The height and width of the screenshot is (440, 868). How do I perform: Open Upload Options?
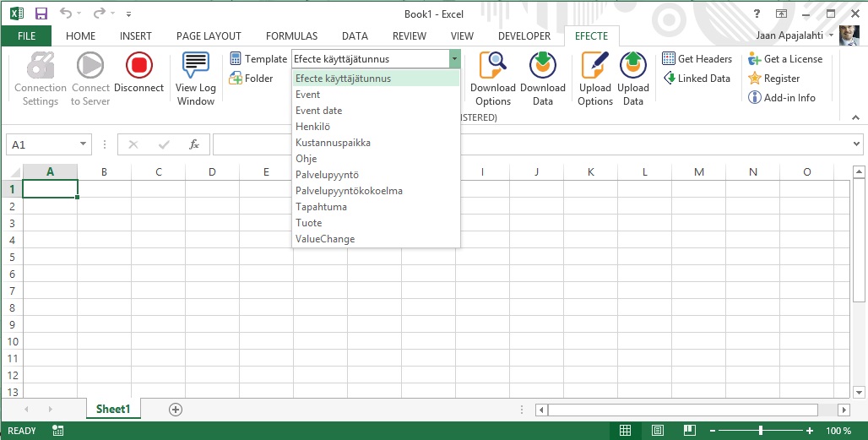pyautogui.click(x=595, y=79)
